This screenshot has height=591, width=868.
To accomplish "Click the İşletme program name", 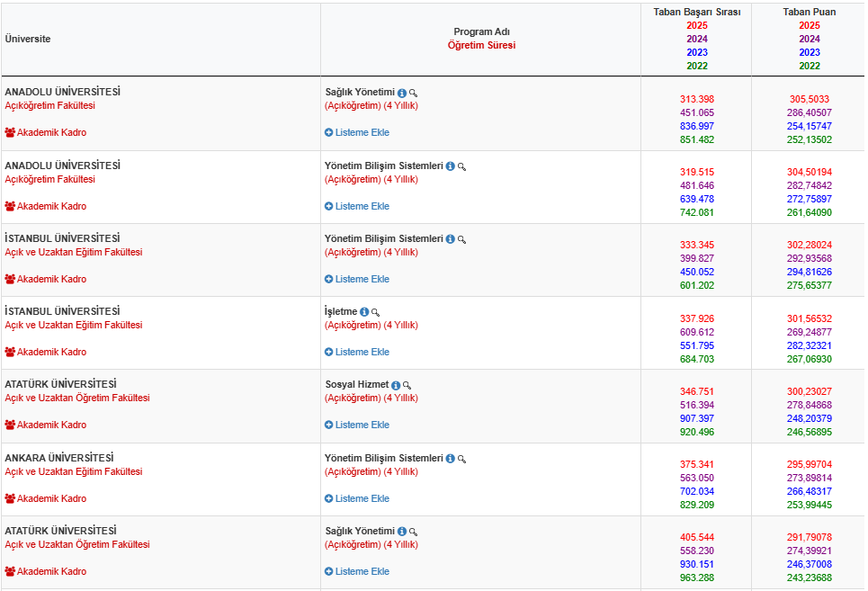I will click(341, 311).
